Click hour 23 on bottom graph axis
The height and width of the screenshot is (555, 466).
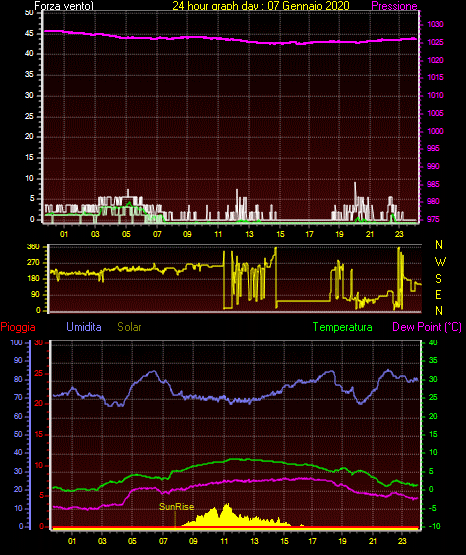pyautogui.click(x=402, y=541)
